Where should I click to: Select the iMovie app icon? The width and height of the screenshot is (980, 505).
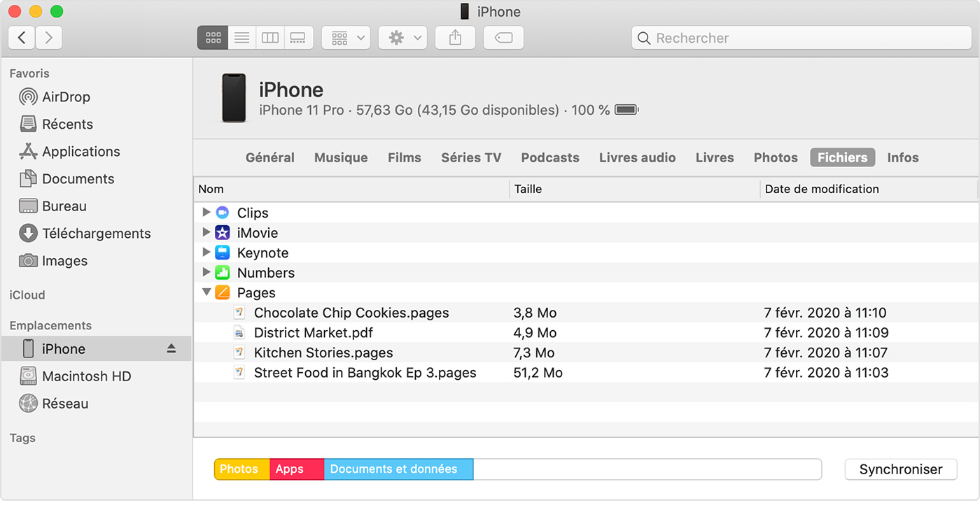point(223,232)
